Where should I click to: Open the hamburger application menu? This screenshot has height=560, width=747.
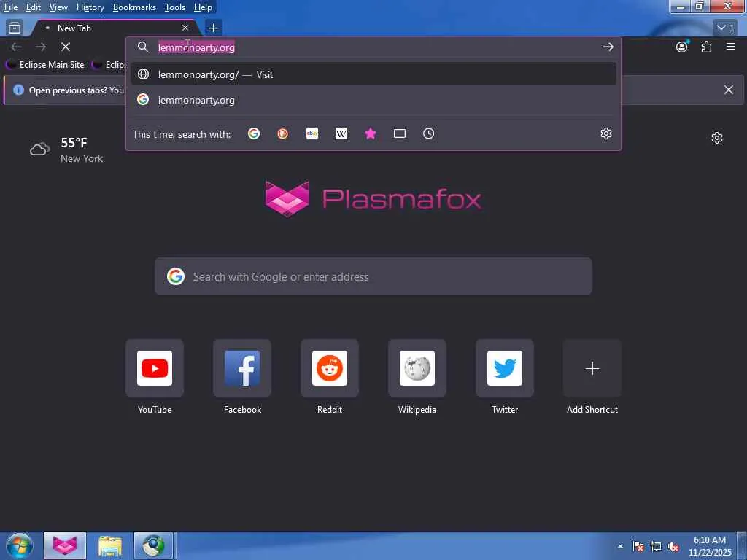click(731, 47)
